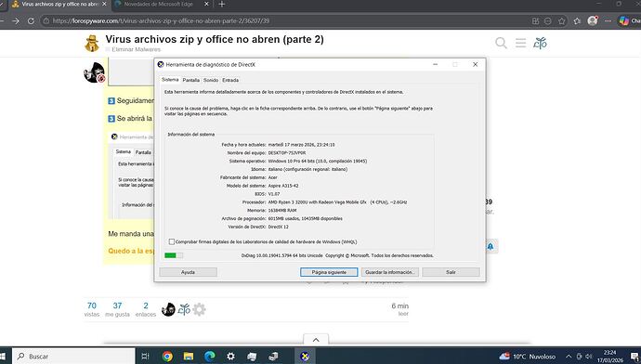Open Edge profile avatar

[x=593, y=20]
